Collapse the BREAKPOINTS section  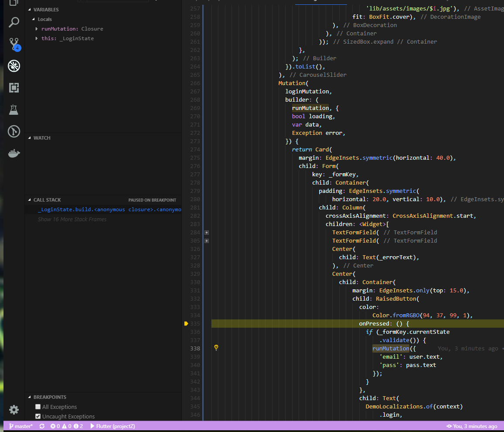30,397
